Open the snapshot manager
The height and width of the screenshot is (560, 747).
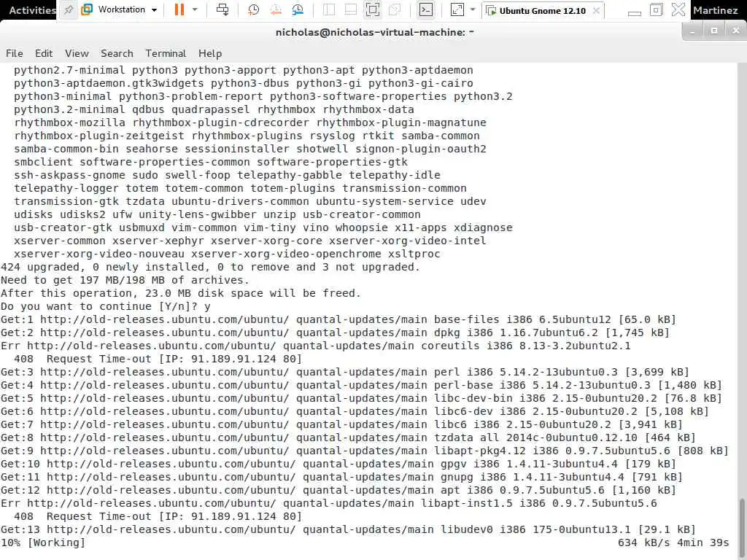coord(298,9)
